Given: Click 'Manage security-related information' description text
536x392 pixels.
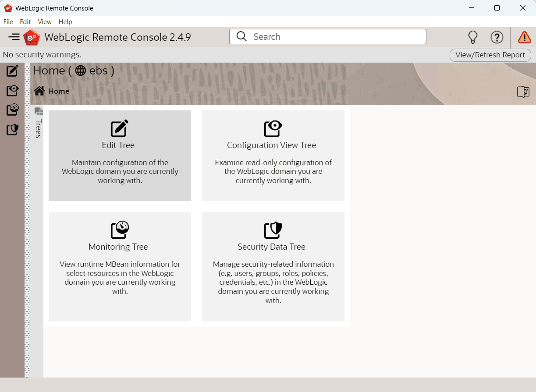Looking at the screenshot, I should [273, 264].
